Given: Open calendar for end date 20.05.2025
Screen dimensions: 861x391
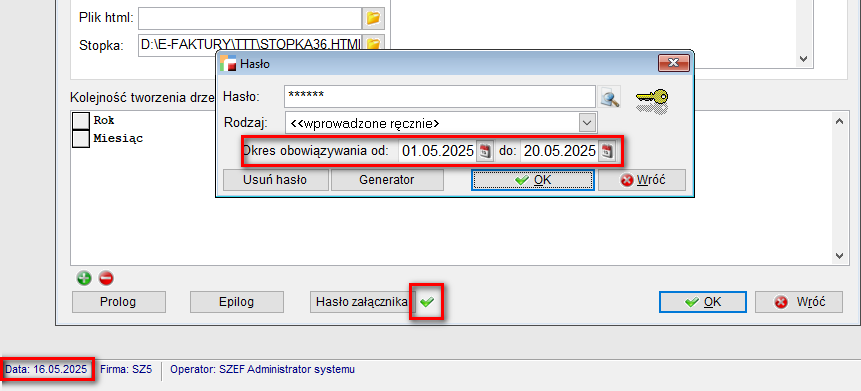Looking at the screenshot, I should pos(607,152).
